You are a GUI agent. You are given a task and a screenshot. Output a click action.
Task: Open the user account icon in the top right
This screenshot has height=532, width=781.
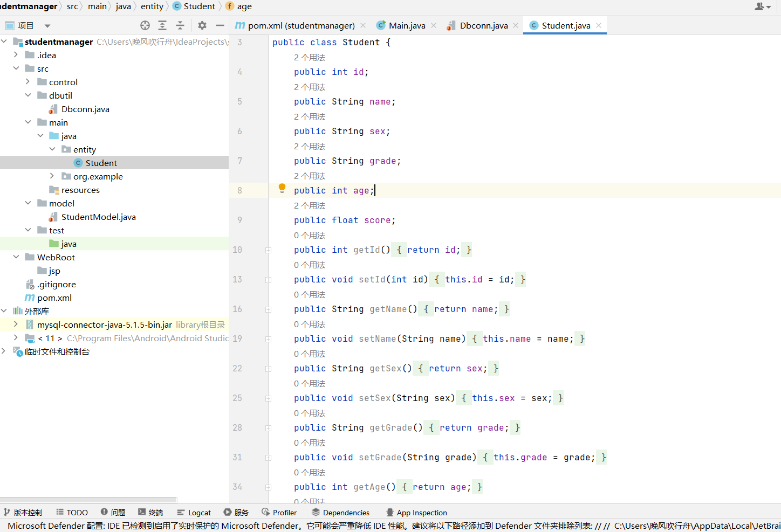pyautogui.click(x=763, y=6)
